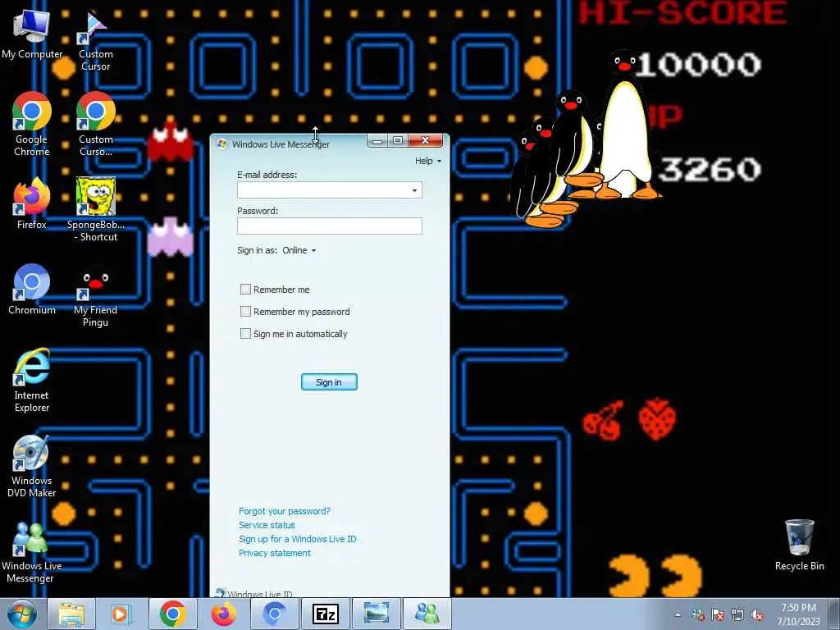This screenshot has height=630, width=840.
Task: Open the Custom Curso... Chrome-icon shortcut
Action: click(95, 125)
